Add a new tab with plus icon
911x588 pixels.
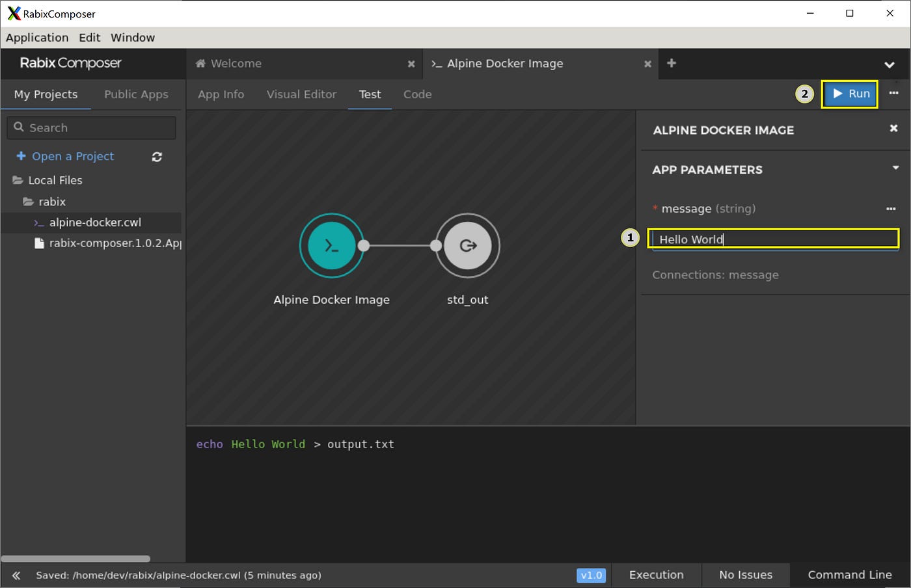click(x=672, y=63)
